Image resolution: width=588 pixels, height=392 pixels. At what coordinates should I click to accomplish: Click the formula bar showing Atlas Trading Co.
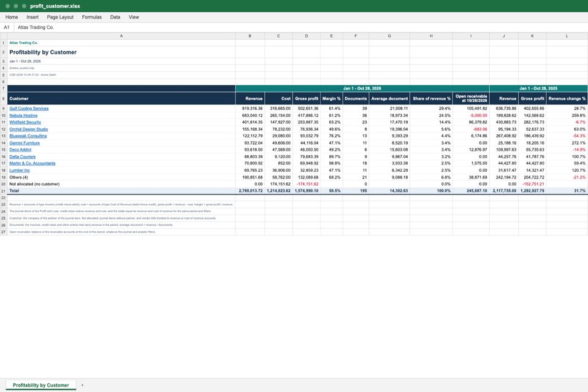click(x=300, y=28)
